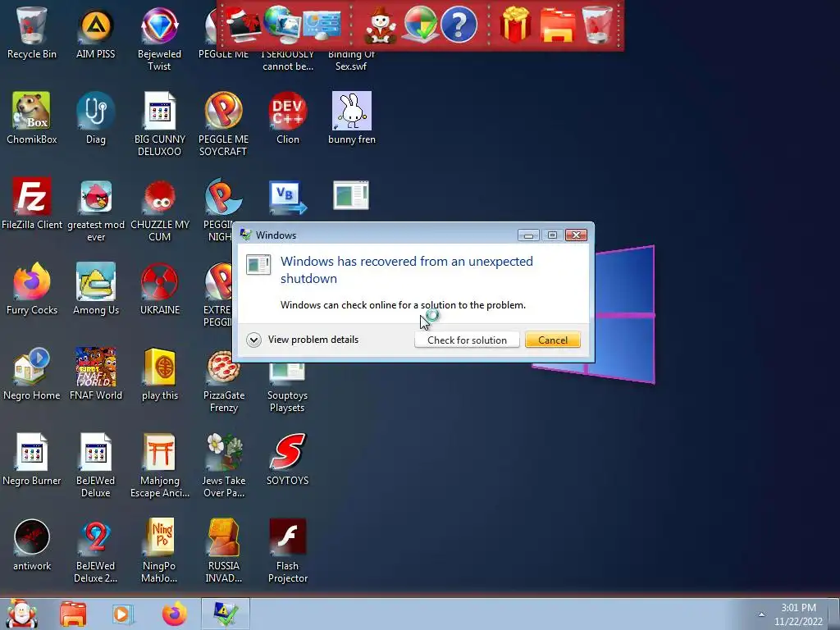Open the Clion Dev C++ shortcut
Viewport: 840px width, 630px height.
(288, 118)
